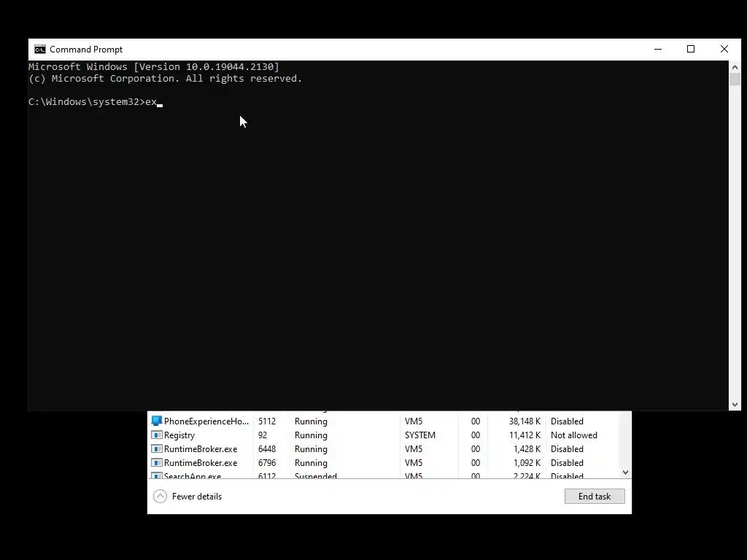Select the Registry process icon
The width and height of the screenshot is (747, 560).
click(x=157, y=435)
